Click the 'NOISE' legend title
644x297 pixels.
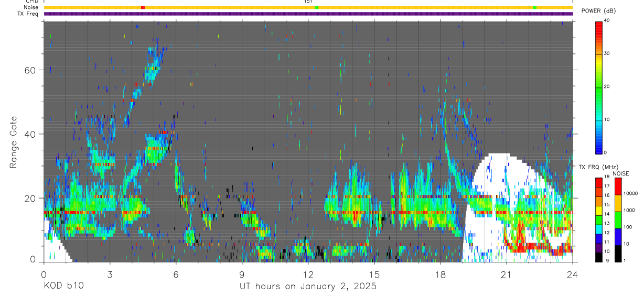tap(620, 173)
